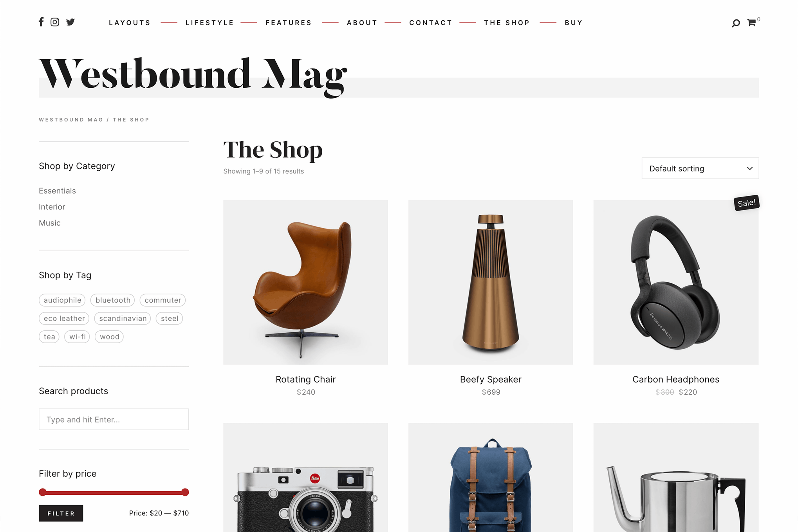Click the shopping cart icon
The image size is (798, 532).
753,22
